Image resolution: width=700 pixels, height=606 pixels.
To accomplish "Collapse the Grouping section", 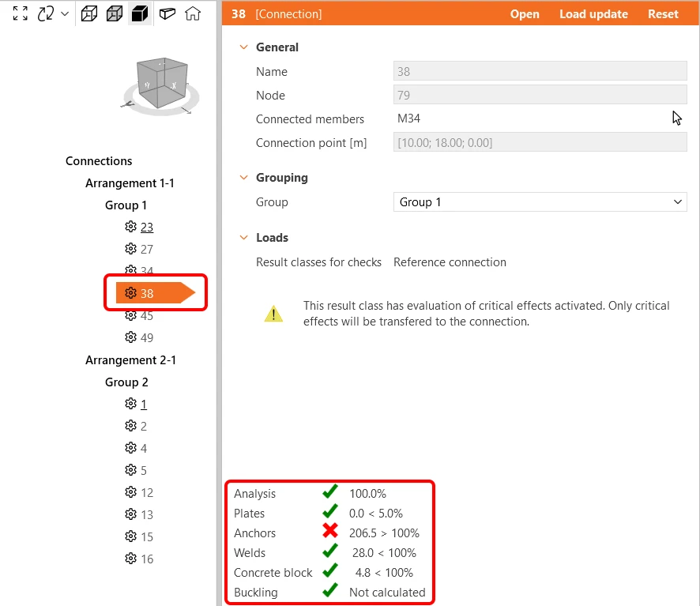I will (x=244, y=178).
